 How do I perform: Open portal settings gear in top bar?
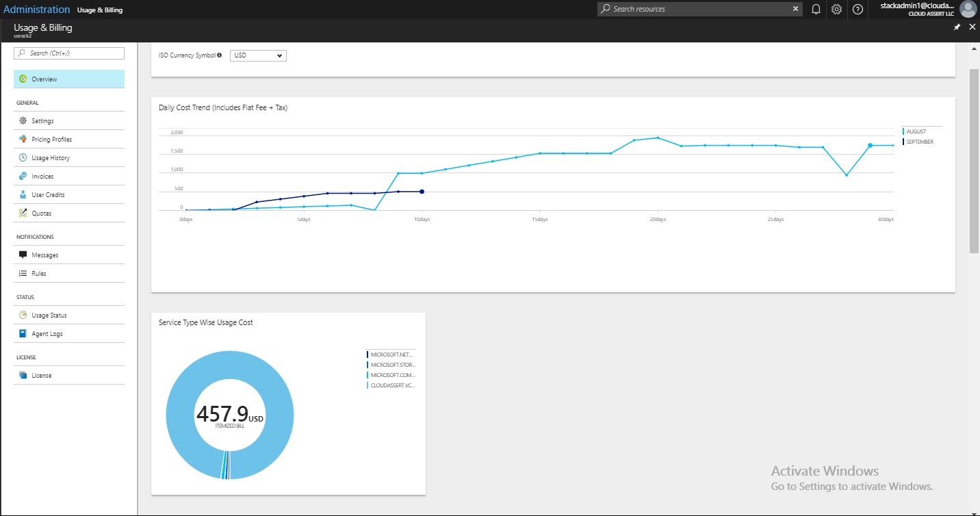pos(836,10)
